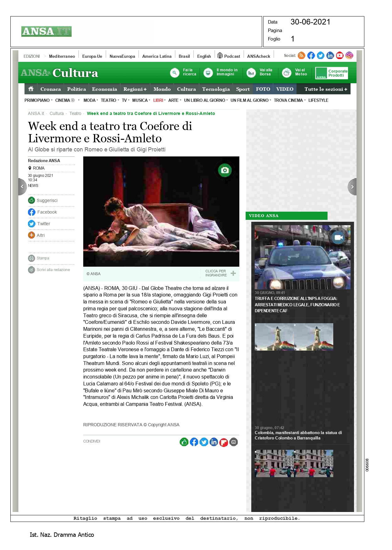Open the RSS feed social icon
Image resolution: width=392 pixels, height=550 pixels.
coord(302,56)
